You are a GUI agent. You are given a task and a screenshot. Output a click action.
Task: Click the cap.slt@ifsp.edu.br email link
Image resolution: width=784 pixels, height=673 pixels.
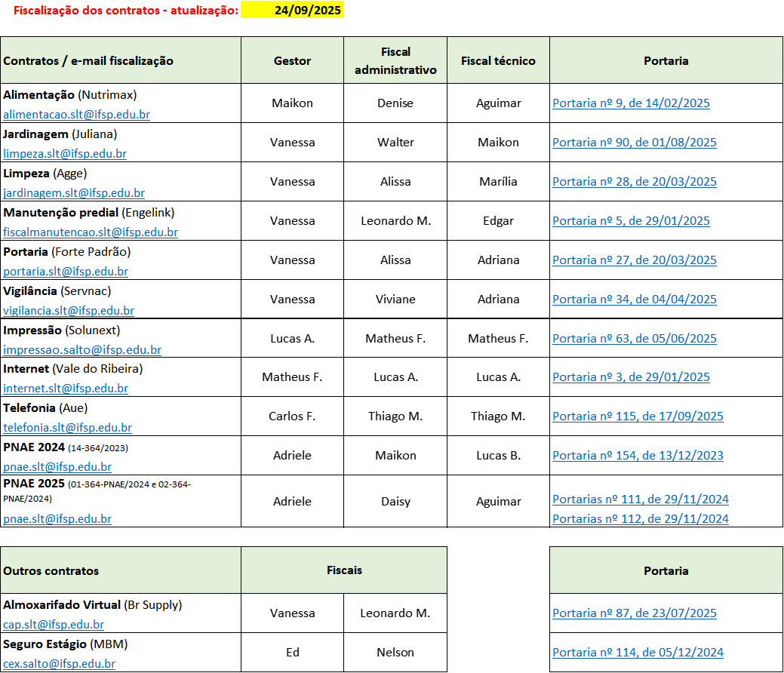point(54,625)
